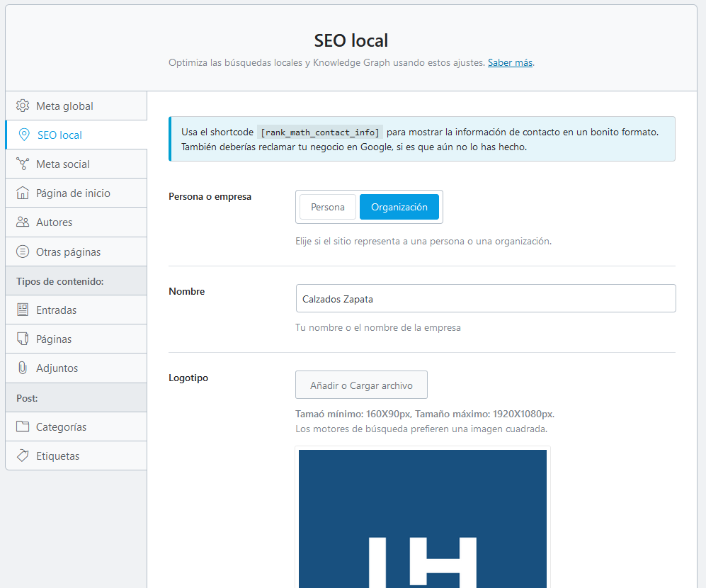The image size is (706, 588).
Task: Click the tag icon beside Etiquetas
Action: (x=23, y=456)
